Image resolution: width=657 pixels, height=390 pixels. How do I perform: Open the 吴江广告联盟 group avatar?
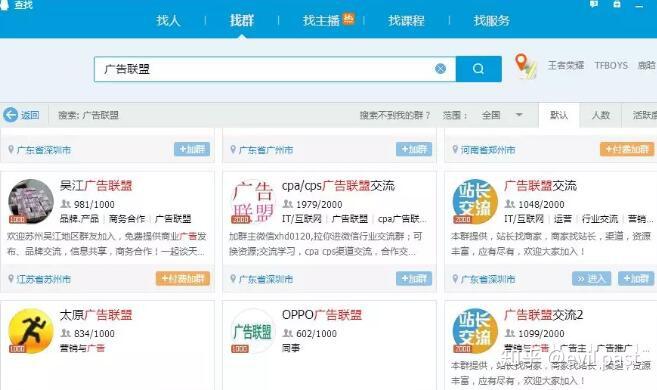(x=31, y=201)
